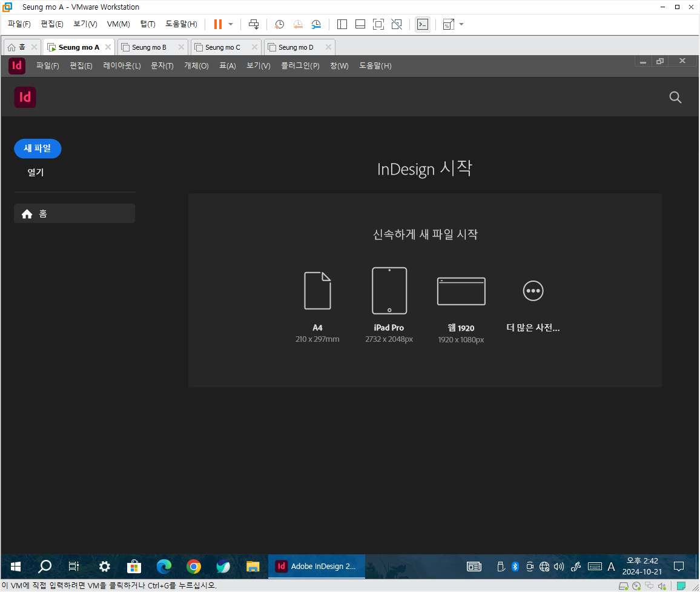Choose the A4 document preset
The height and width of the screenshot is (592, 700).
(317, 307)
